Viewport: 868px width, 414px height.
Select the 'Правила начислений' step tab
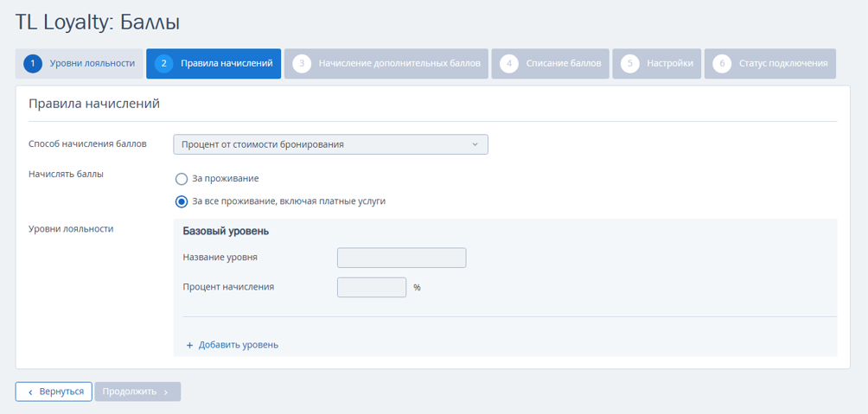[214, 64]
